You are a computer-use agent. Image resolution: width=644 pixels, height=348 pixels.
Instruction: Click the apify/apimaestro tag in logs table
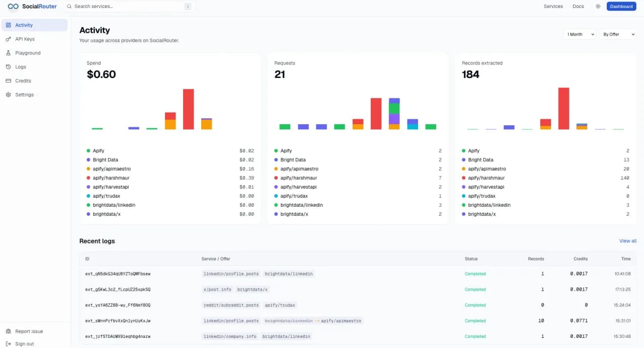[x=341, y=321]
